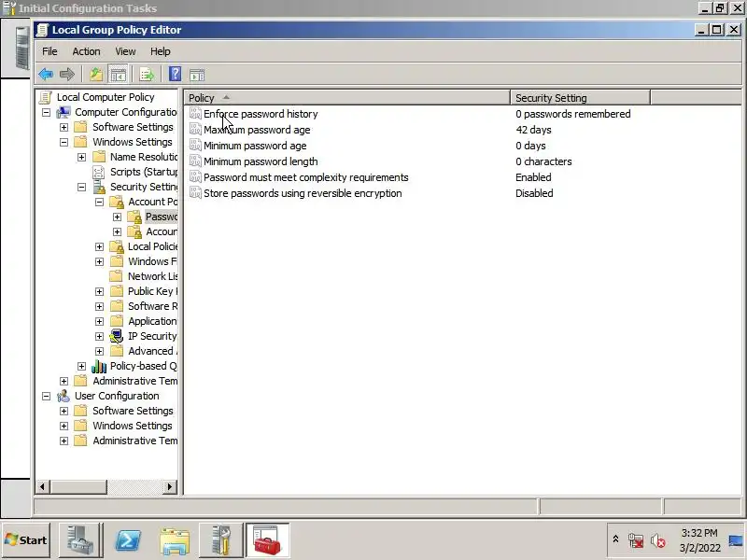
Task: Click icon beside Minimum password length
Action: (x=195, y=161)
